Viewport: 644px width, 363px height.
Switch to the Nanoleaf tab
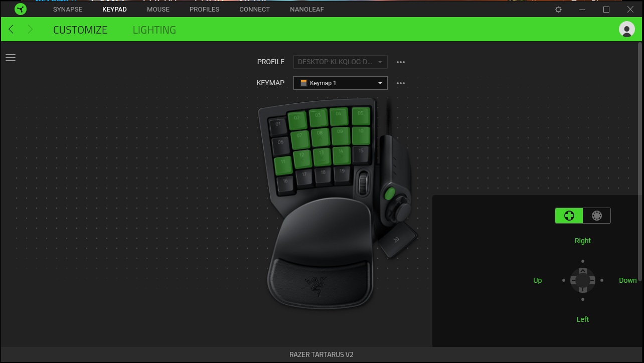click(306, 10)
